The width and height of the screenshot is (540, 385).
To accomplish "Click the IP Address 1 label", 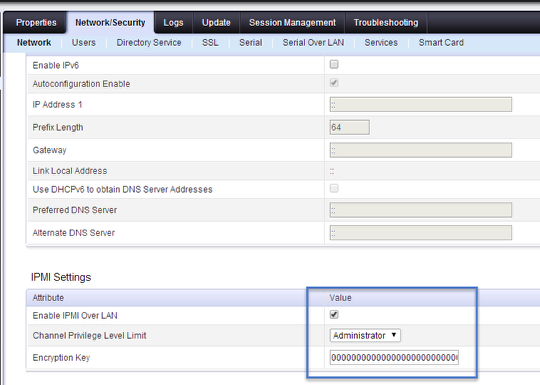I will (x=57, y=105).
